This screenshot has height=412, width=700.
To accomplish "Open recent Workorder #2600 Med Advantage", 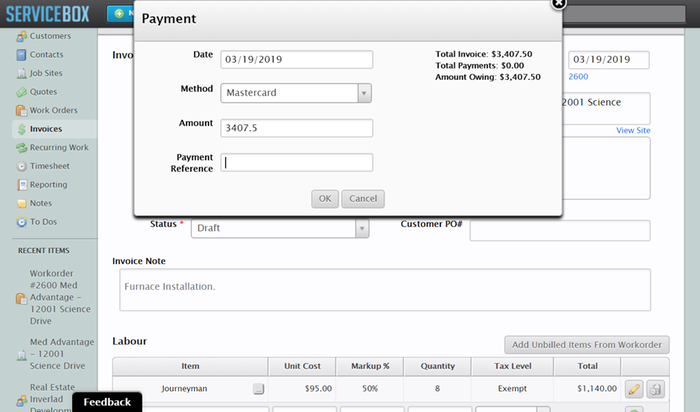I will coord(60,297).
